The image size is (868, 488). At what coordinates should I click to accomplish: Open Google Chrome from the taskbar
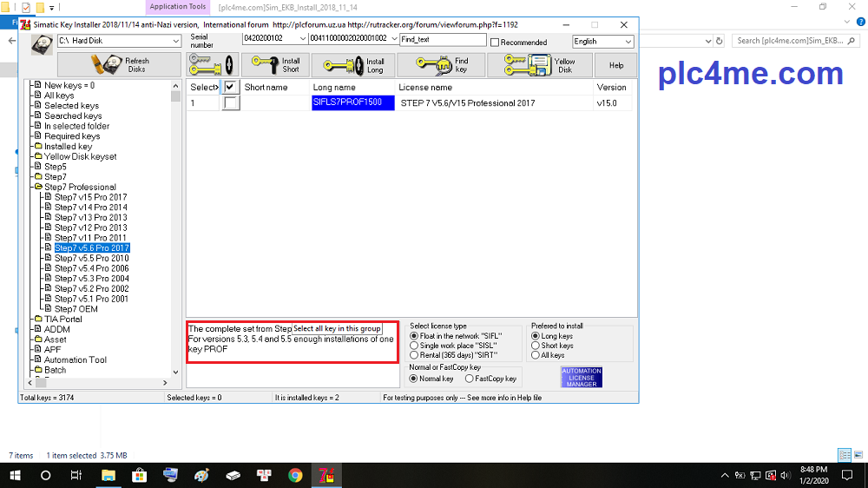pos(295,475)
